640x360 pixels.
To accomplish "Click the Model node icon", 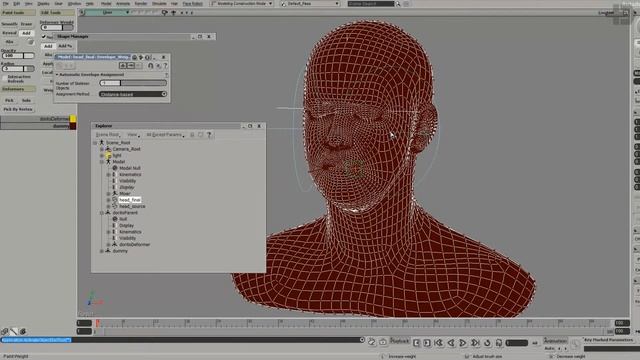I will pyautogui.click(x=108, y=162).
